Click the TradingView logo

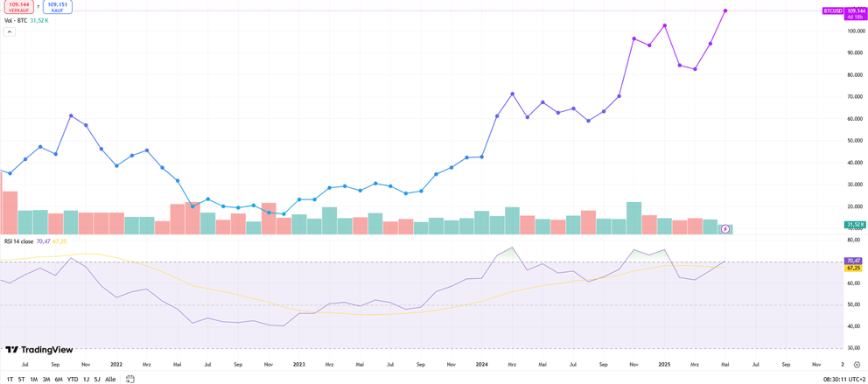(x=39, y=350)
